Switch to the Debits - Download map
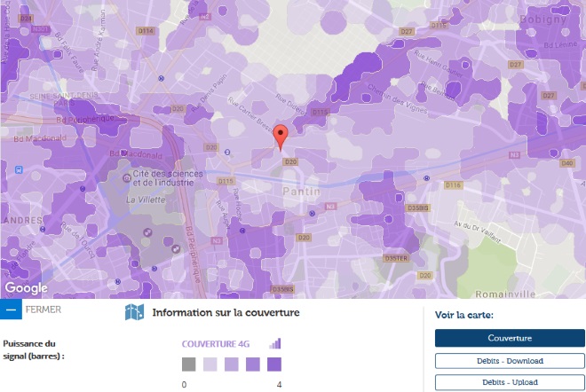586x392 pixels. click(x=510, y=361)
